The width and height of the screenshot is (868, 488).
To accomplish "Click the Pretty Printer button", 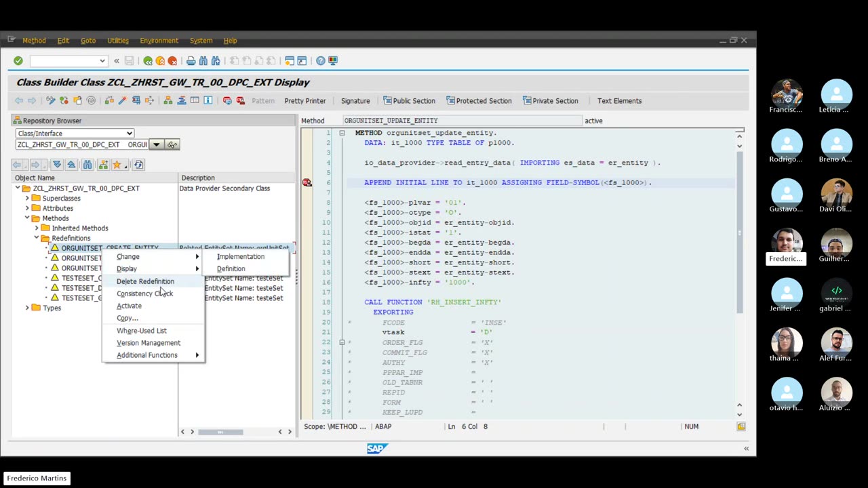I will click(305, 101).
